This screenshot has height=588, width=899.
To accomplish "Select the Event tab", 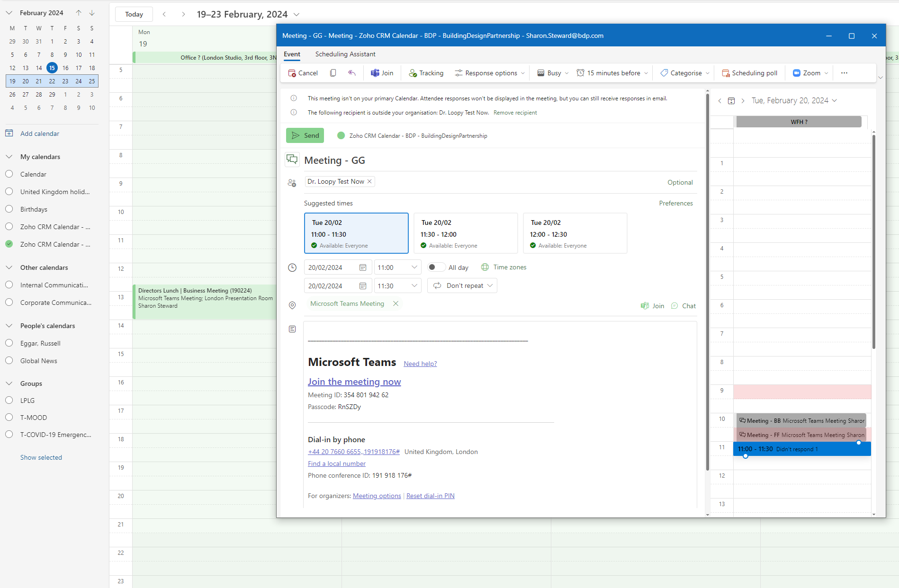I will (x=292, y=54).
